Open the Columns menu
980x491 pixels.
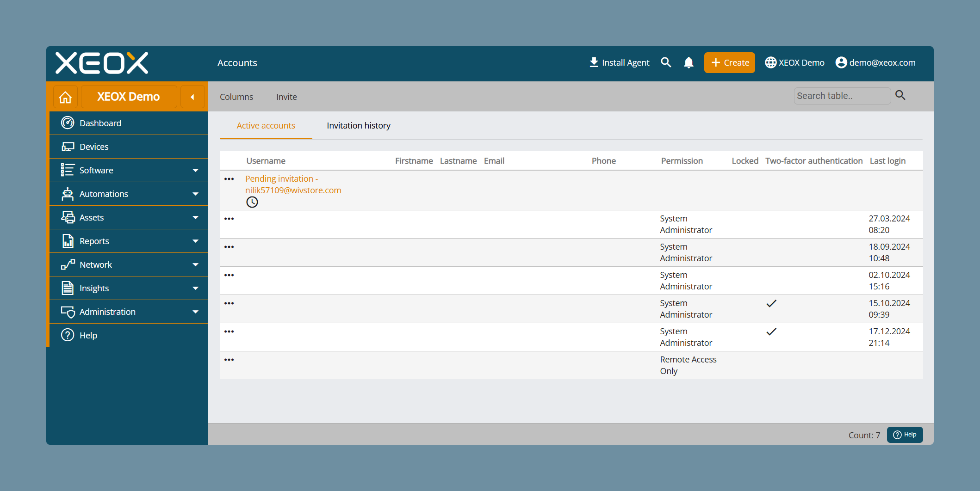(236, 97)
